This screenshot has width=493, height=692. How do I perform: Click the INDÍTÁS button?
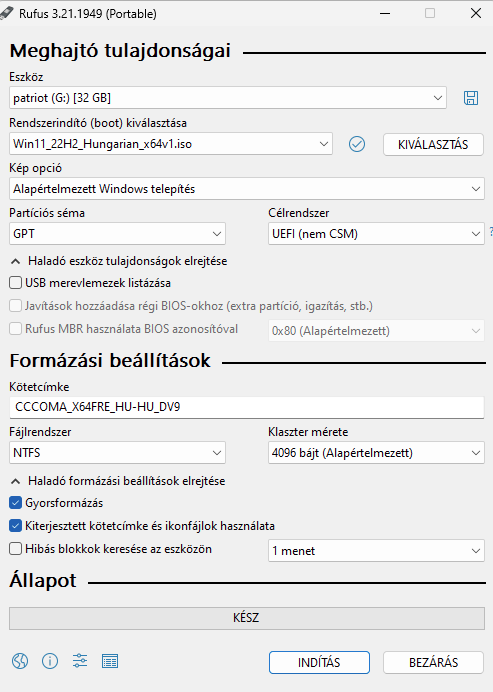pyautogui.click(x=319, y=662)
